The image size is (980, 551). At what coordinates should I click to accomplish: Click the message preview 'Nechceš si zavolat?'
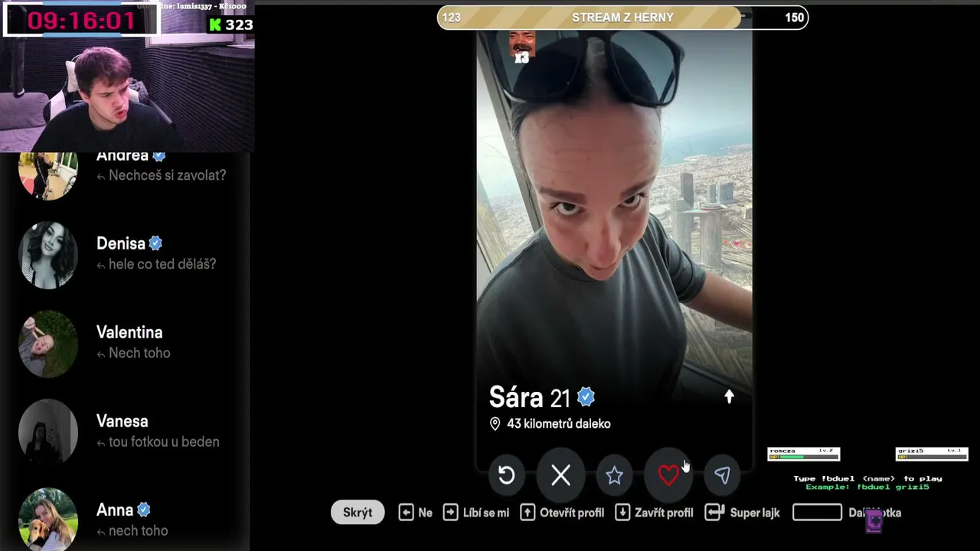[167, 175]
